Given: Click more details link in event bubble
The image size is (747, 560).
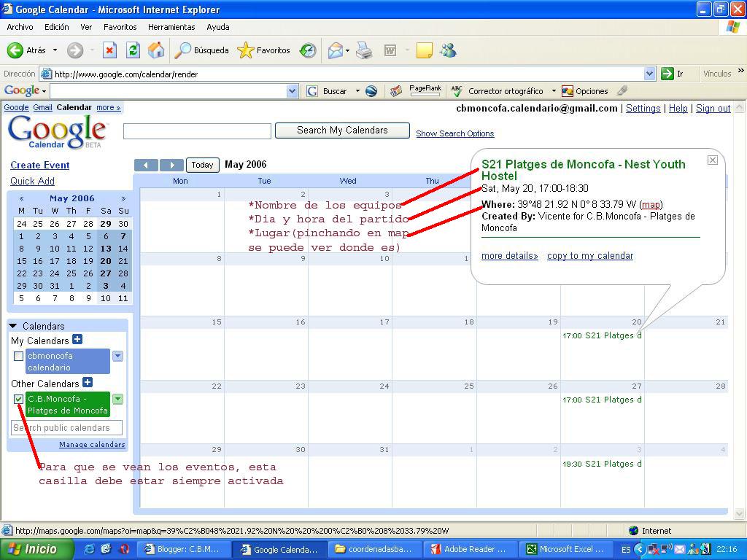Looking at the screenshot, I should pyautogui.click(x=510, y=256).
